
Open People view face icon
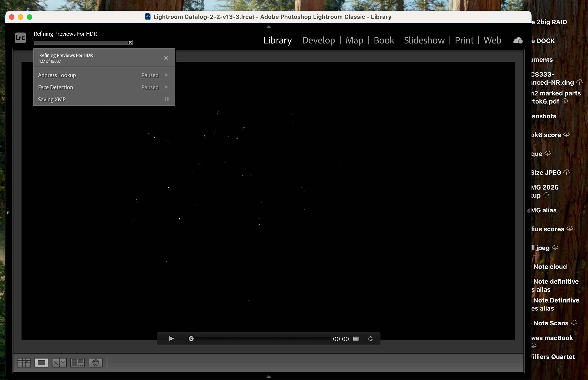(x=95, y=363)
